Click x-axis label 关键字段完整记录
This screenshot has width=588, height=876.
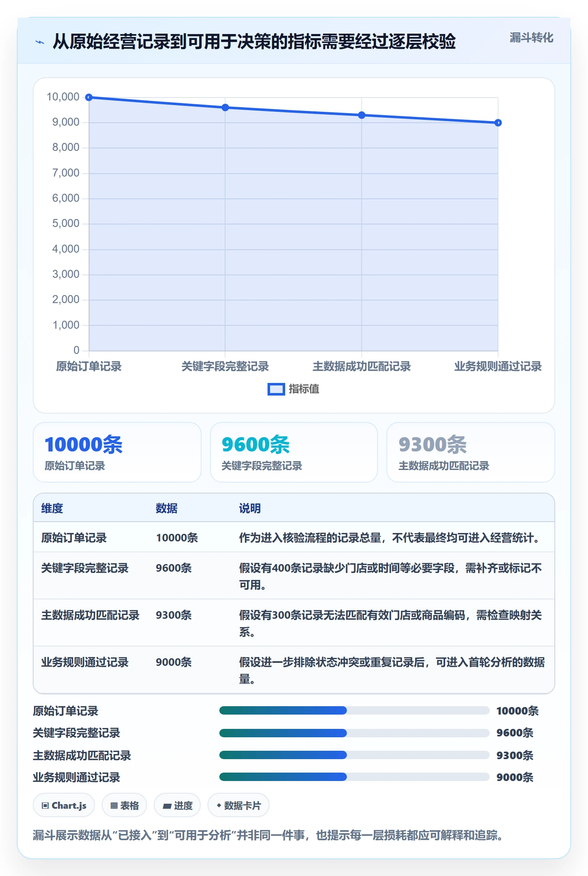225,367
